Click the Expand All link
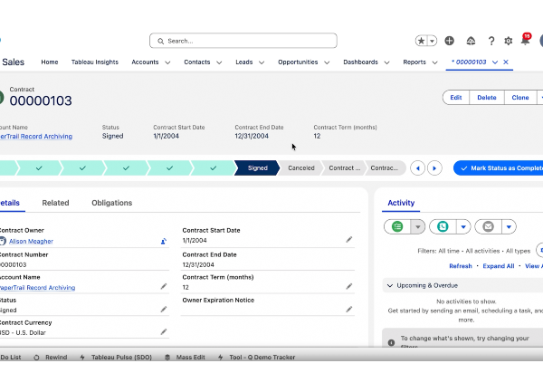 click(499, 266)
